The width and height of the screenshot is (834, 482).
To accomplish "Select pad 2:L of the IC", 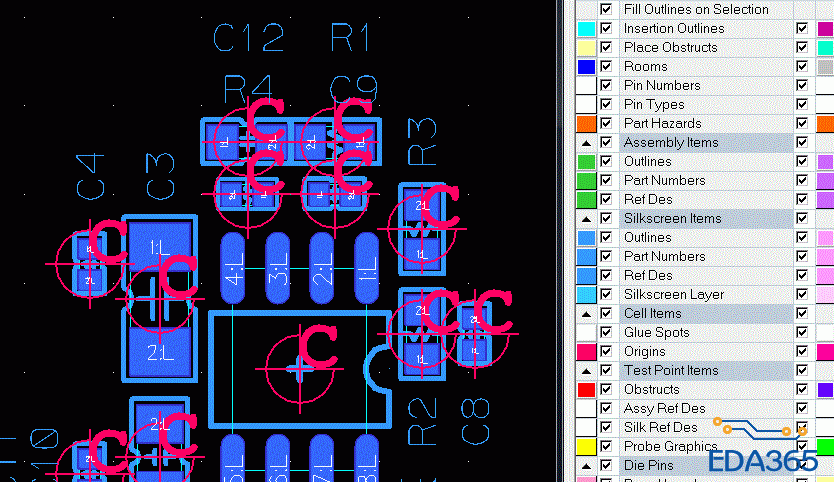I will click(x=322, y=268).
